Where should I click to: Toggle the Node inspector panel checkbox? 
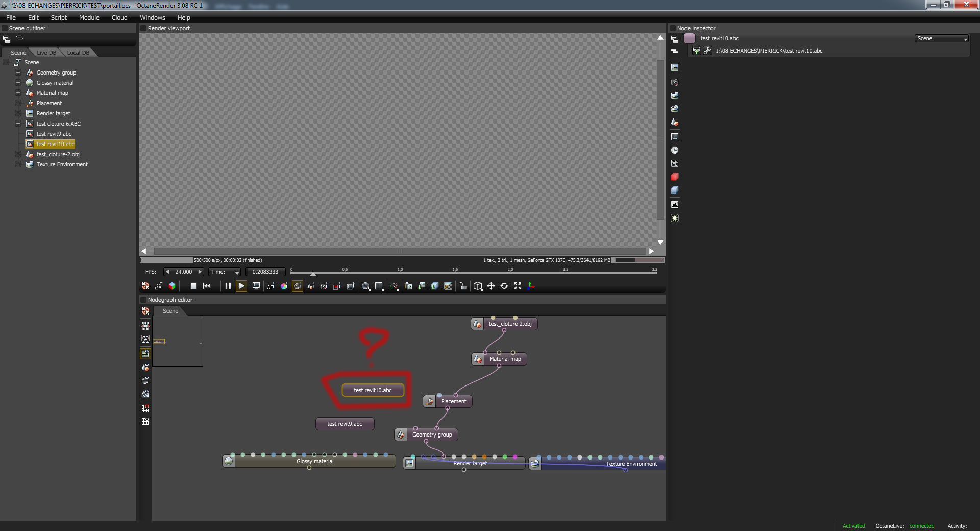pos(673,28)
